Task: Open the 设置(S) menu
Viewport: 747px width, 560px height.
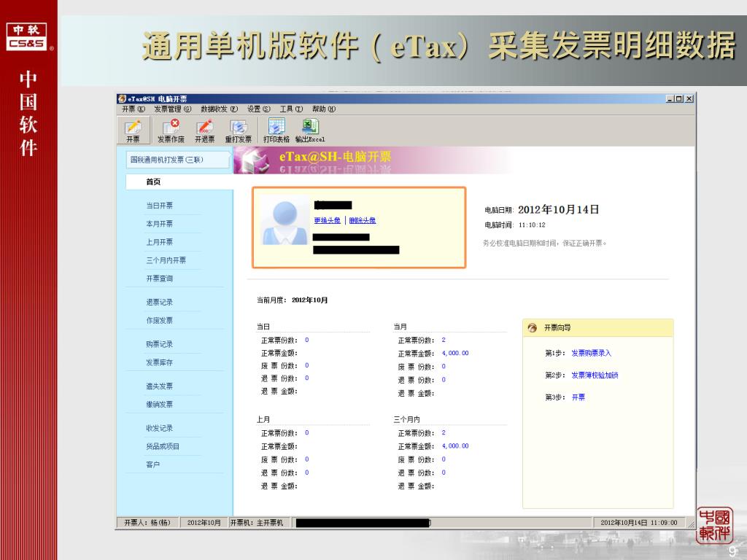Action: coord(259,109)
